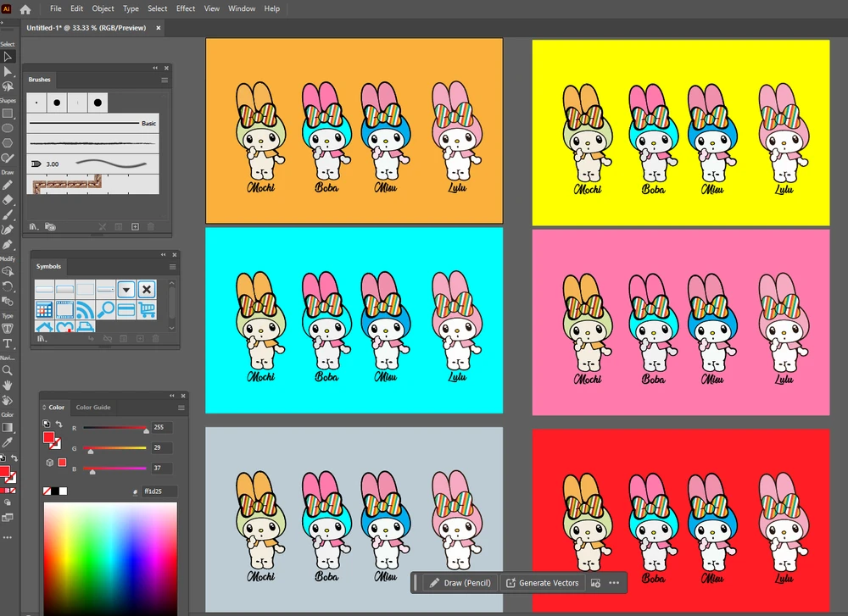
Task: Collapse the Brushes panel
Action: pos(155,68)
